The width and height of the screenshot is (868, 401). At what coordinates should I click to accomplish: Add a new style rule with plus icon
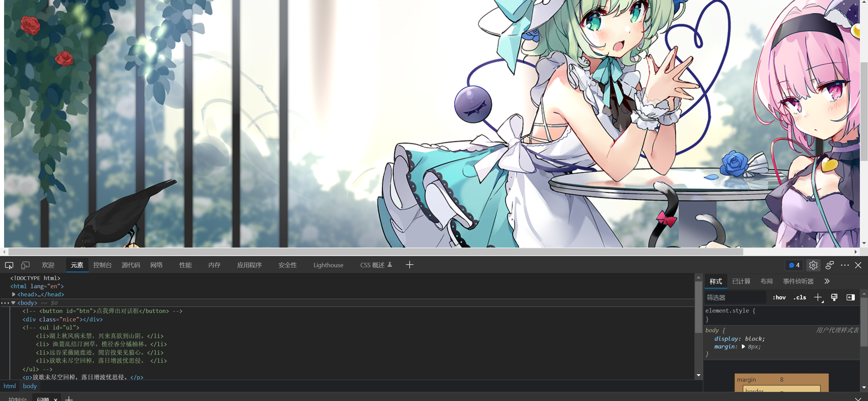tap(818, 297)
